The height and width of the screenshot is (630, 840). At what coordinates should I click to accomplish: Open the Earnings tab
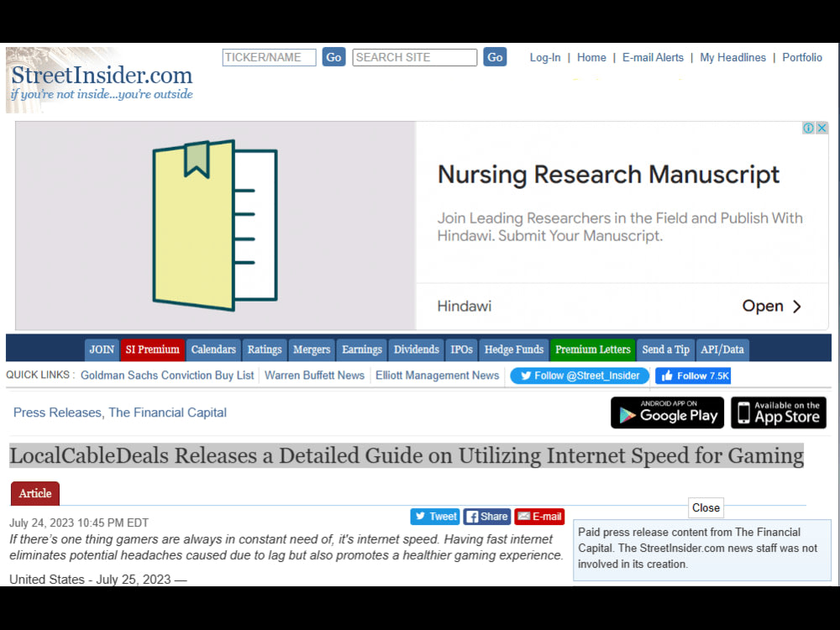[362, 349]
